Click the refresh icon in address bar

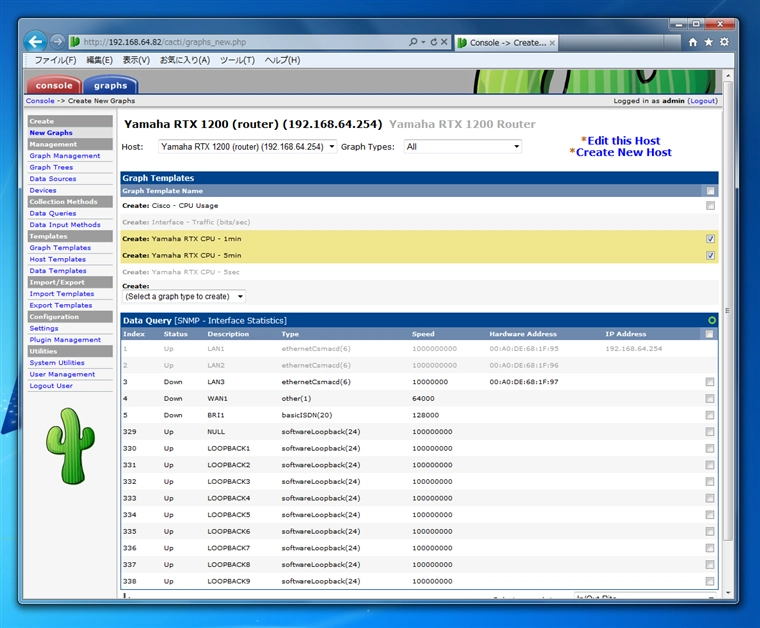[x=434, y=42]
